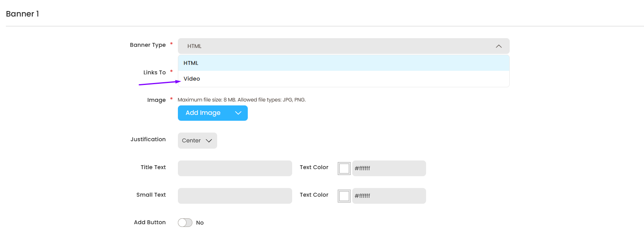Focus the Title Text input field
The image size is (644, 247).
coord(235,168)
